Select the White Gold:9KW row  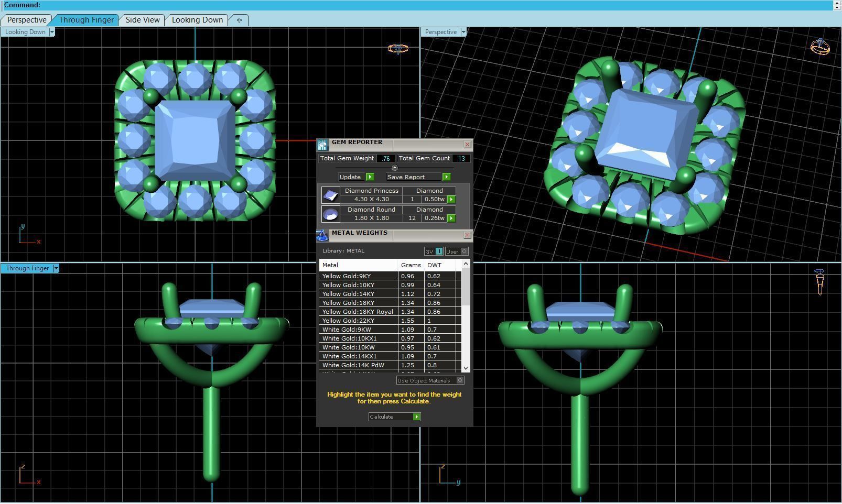[x=391, y=330]
